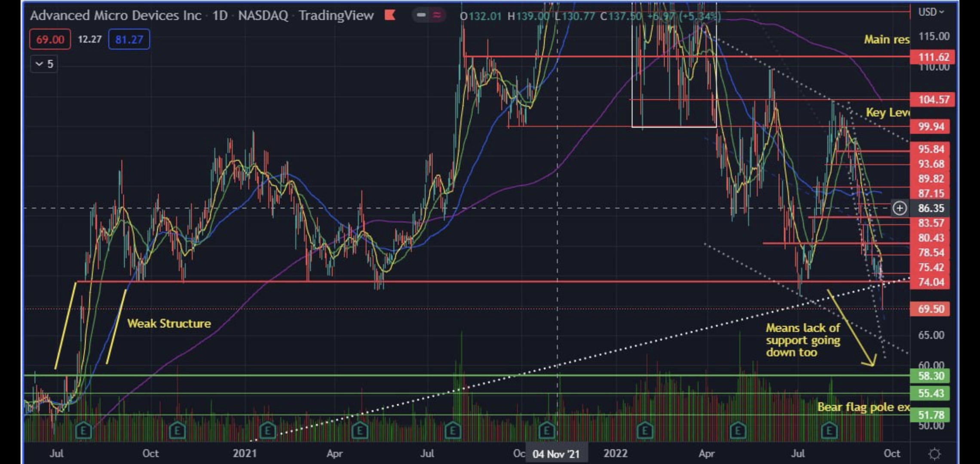
Task: Open the USD currency dropdown
Action: [x=931, y=12]
